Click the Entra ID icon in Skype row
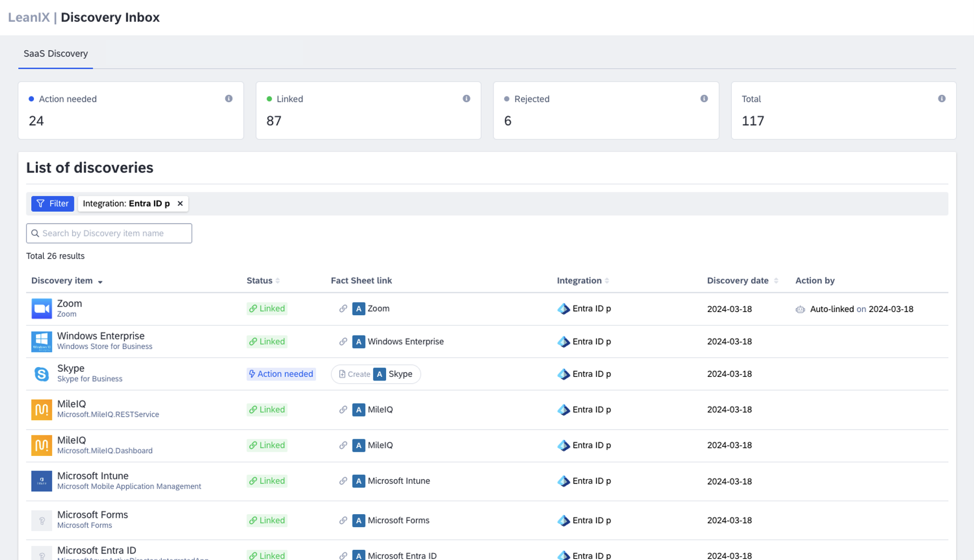The height and width of the screenshot is (560, 974). pyautogui.click(x=563, y=374)
